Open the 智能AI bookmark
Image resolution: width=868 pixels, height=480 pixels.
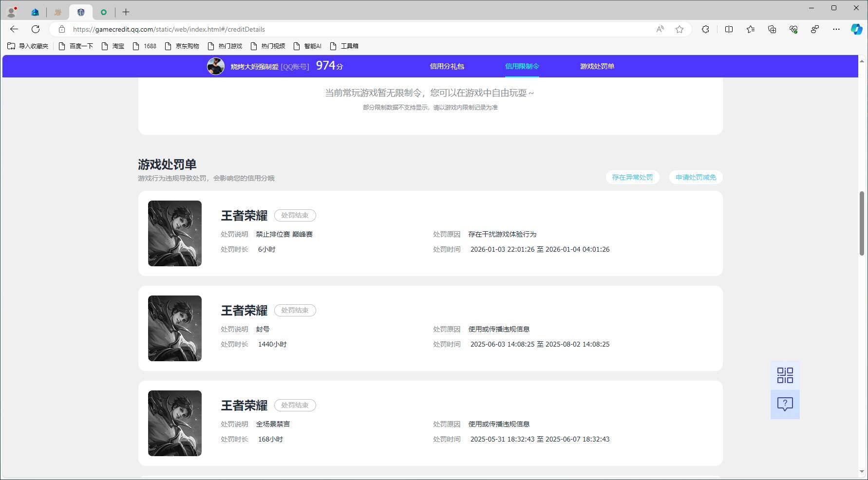(307, 46)
